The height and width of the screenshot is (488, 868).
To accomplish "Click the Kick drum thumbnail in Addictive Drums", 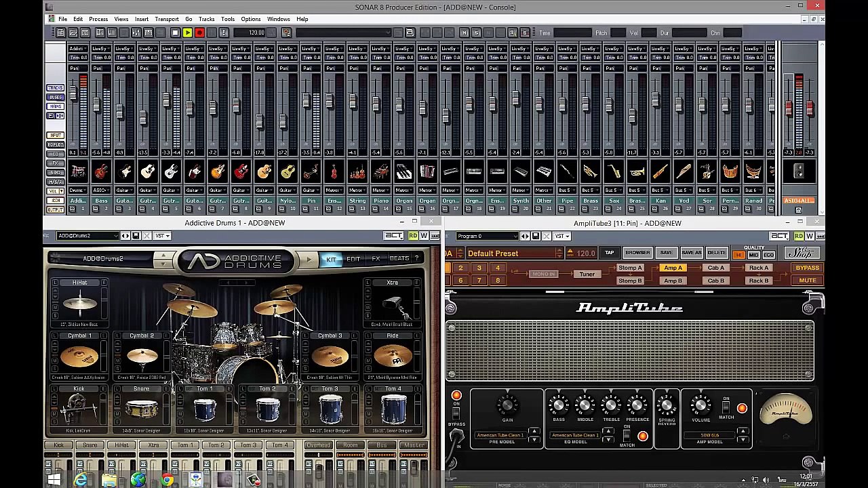I will (79, 409).
